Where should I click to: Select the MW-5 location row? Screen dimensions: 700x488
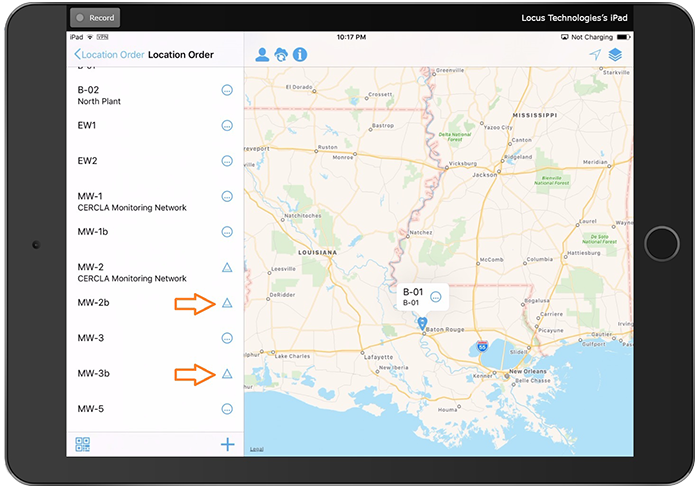[155, 413]
